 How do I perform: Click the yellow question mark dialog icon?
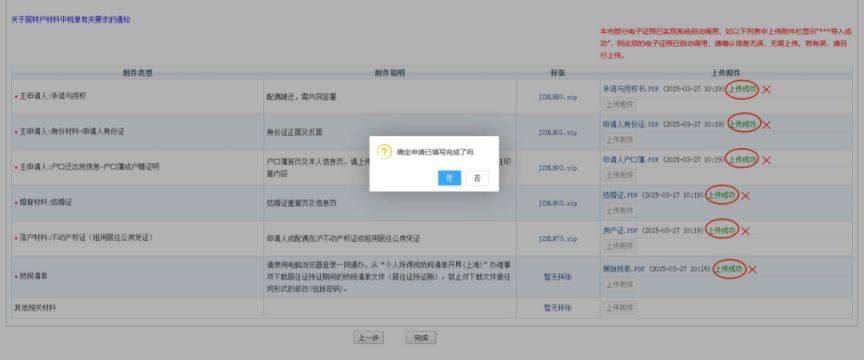(384, 152)
